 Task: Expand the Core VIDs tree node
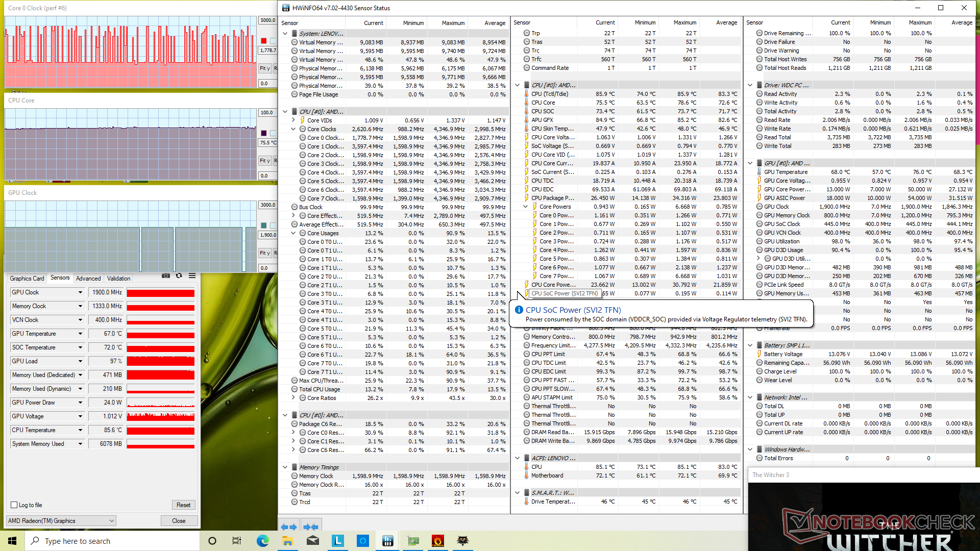pos(293,120)
